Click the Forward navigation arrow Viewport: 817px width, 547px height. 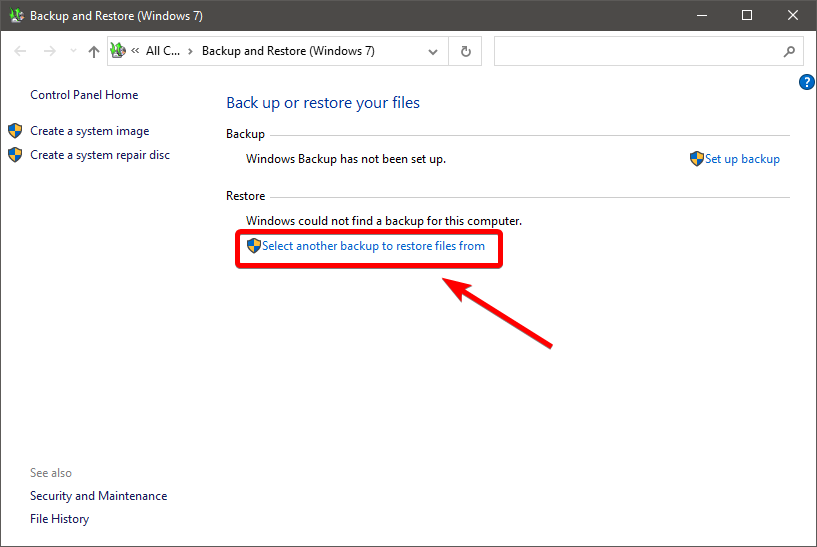click(49, 51)
